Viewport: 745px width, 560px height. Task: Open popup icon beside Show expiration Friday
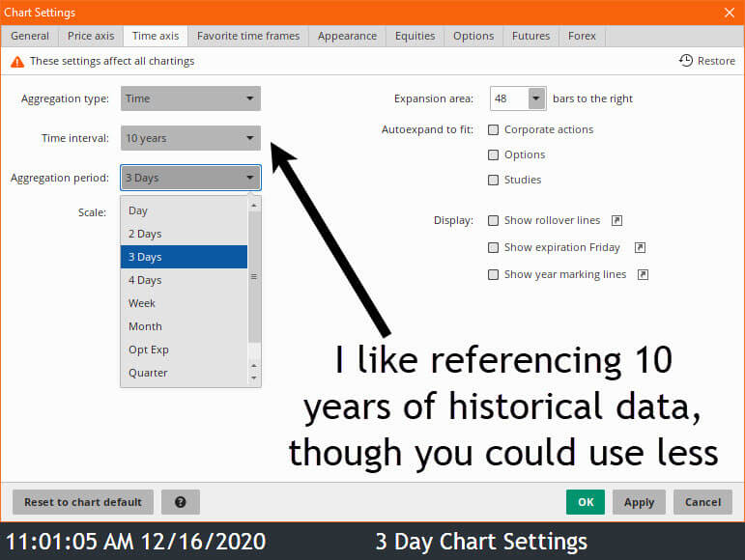click(x=640, y=247)
